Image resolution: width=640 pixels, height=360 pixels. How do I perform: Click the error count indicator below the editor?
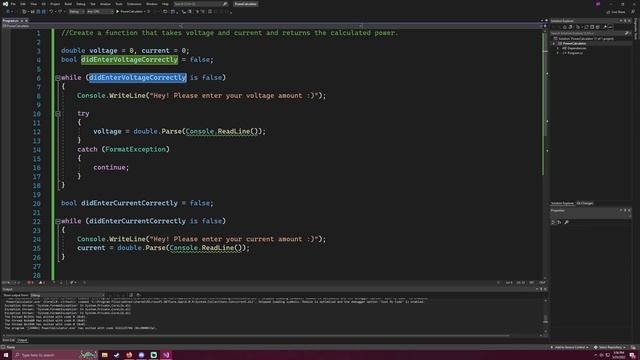30,282
